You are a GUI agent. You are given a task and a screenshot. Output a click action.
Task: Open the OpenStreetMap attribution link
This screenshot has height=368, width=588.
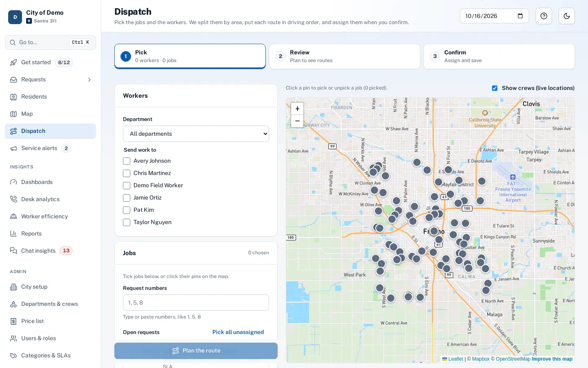pos(513,359)
